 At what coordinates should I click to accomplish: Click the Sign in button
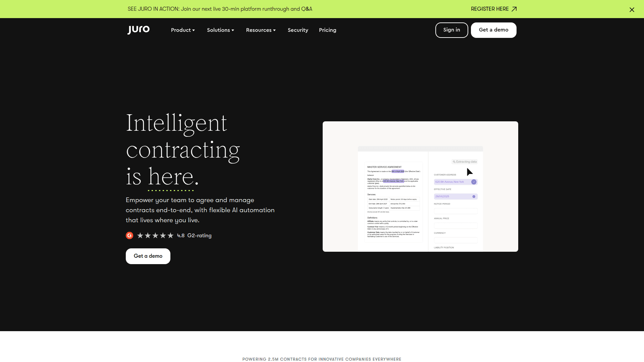point(451,30)
